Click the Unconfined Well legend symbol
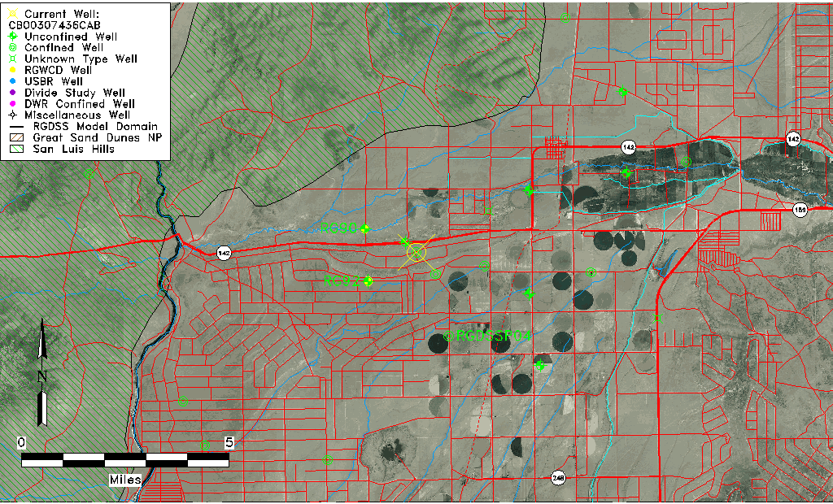Screen dimensions: 833x504 [x=11, y=37]
